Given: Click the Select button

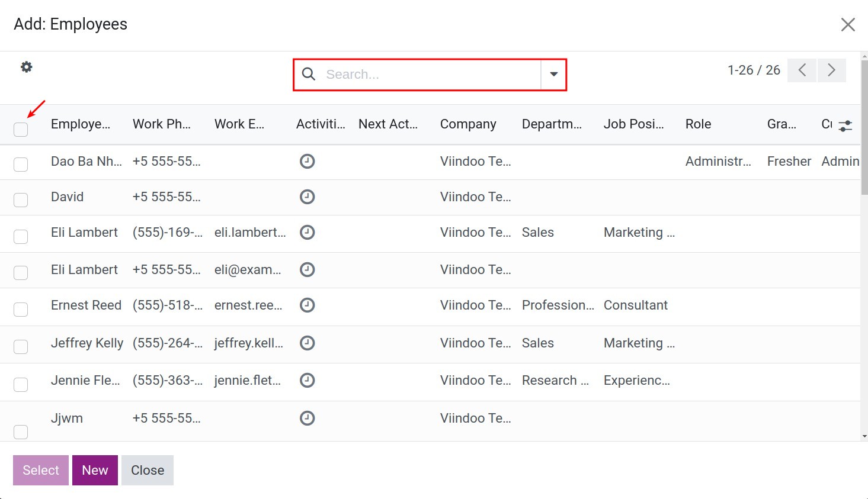Looking at the screenshot, I should coord(40,470).
